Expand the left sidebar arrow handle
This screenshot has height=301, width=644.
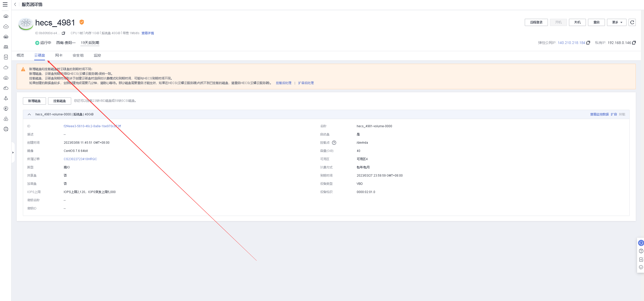(x=13, y=152)
